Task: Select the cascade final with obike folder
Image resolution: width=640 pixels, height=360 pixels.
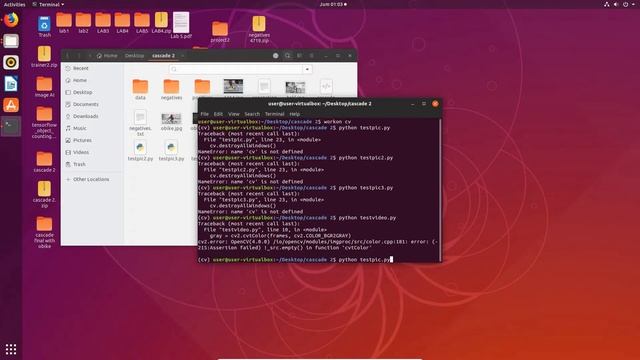Action: pos(44,232)
